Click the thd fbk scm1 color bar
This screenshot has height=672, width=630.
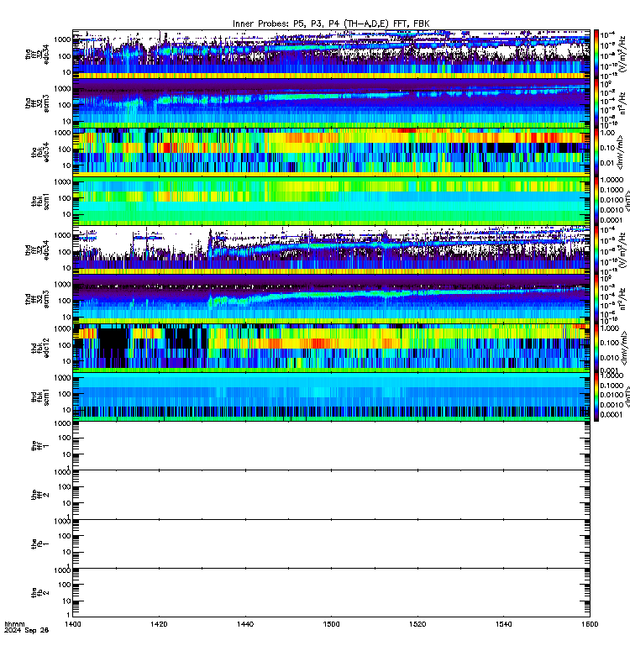click(x=596, y=396)
